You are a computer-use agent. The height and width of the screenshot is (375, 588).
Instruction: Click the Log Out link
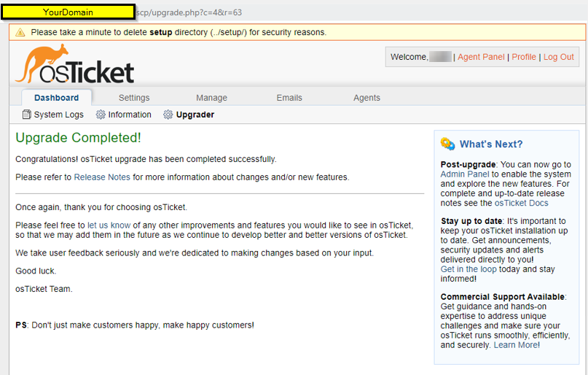(x=559, y=57)
